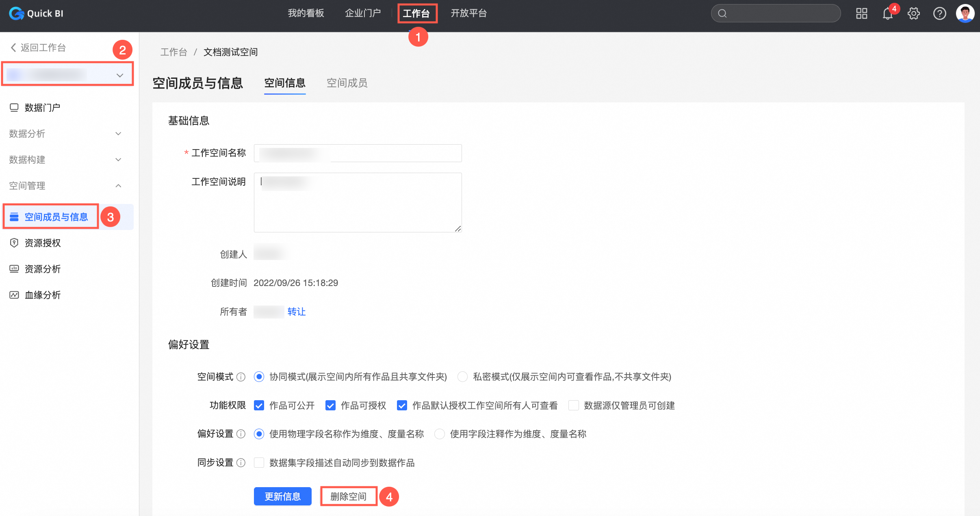The height and width of the screenshot is (516, 980).
Task: Focus the 工作空间名称 input field
Action: (x=358, y=153)
